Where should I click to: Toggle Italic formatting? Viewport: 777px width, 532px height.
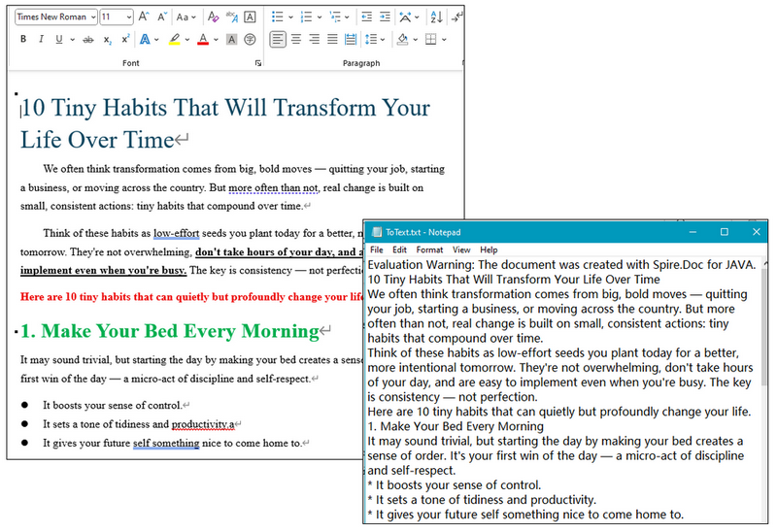(x=41, y=39)
